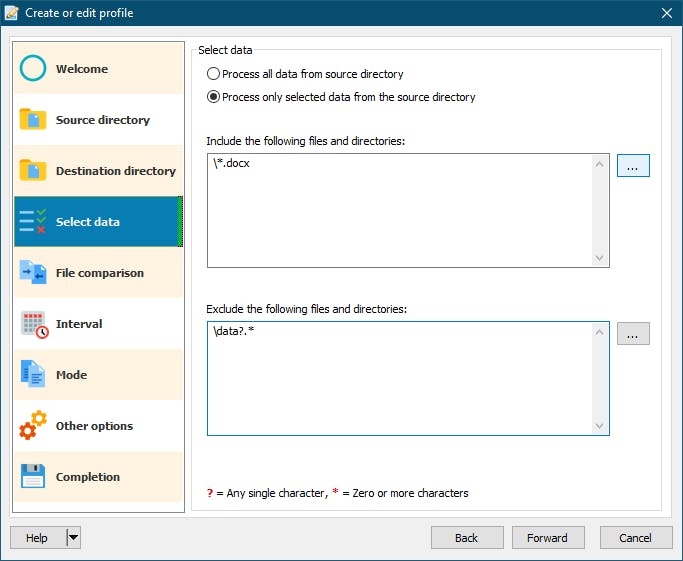Click inside the Exclude files text area
This screenshot has width=683, height=561.
pos(400,380)
